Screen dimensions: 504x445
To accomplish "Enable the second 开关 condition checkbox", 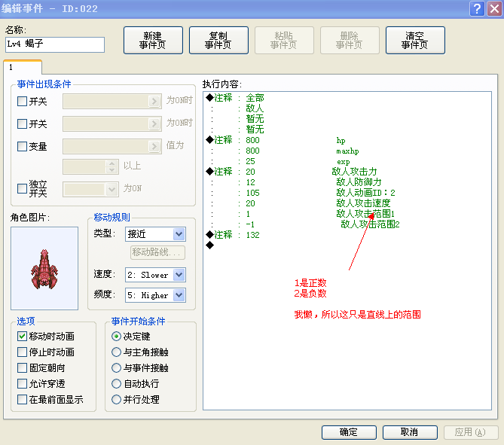I will (x=22, y=123).
